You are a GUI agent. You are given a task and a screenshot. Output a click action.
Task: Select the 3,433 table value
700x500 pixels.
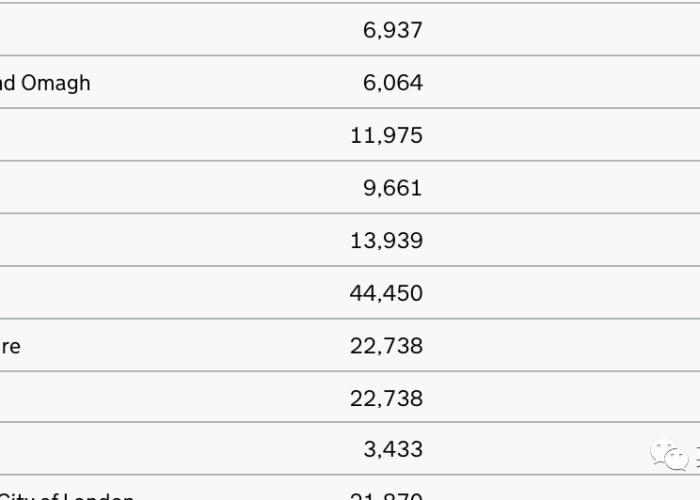pyautogui.click(x=393, y=449)
